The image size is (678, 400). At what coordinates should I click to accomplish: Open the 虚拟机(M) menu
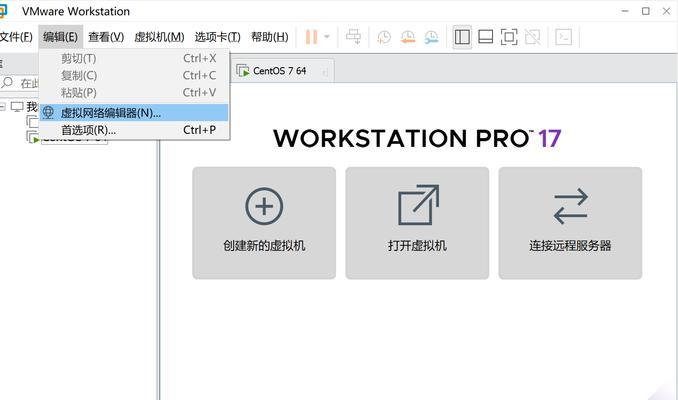click(x=159, y=37)
